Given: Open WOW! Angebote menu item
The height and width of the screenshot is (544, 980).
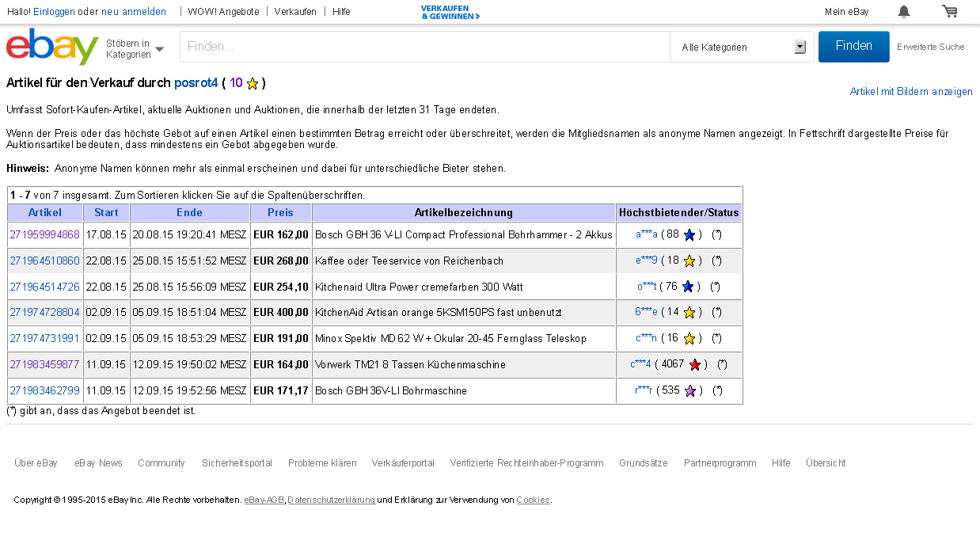Looking at the screenshot, I should [223, 12].
